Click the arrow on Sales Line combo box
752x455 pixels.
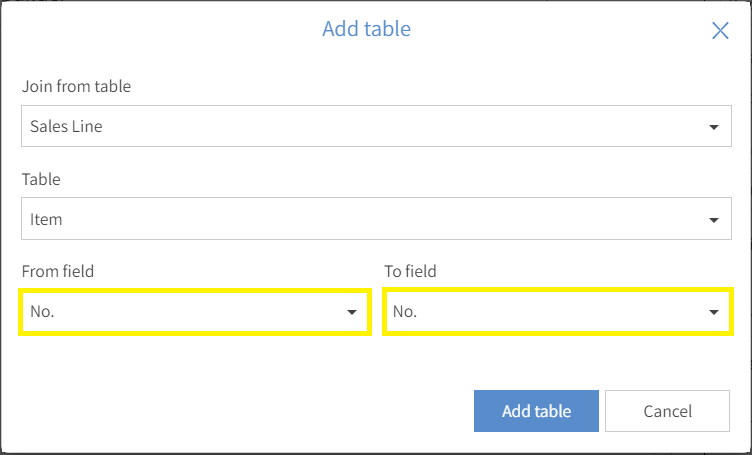coord(714,127)
